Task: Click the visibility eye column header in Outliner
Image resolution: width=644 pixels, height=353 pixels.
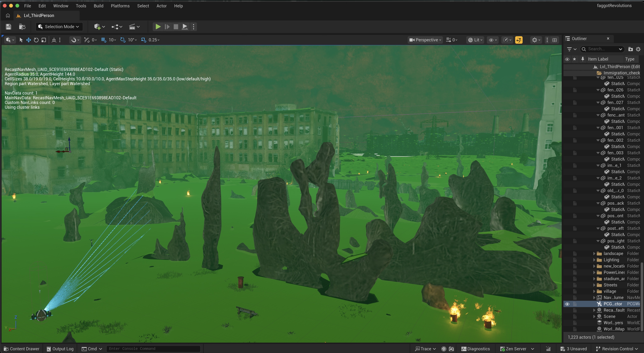Action: [x=567, y=59]
